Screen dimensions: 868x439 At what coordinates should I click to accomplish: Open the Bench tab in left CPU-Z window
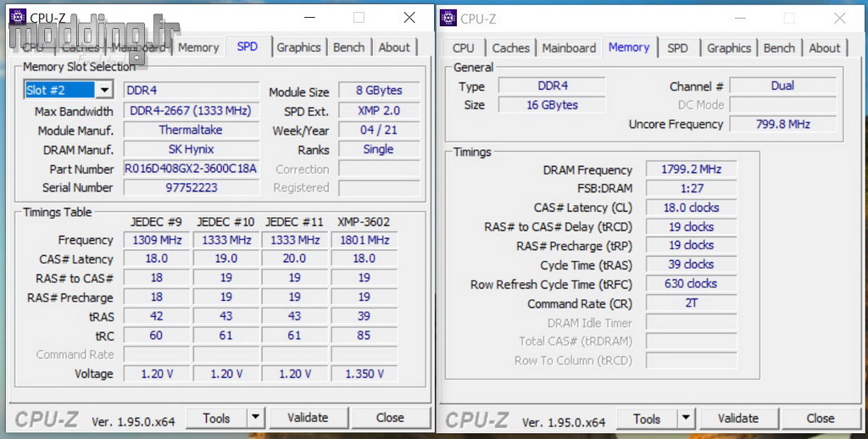tap(348, 47)
